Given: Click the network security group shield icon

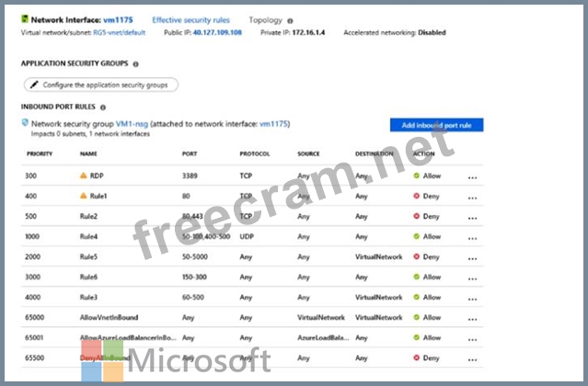Looking at the screenshot, I should point(25,122).
